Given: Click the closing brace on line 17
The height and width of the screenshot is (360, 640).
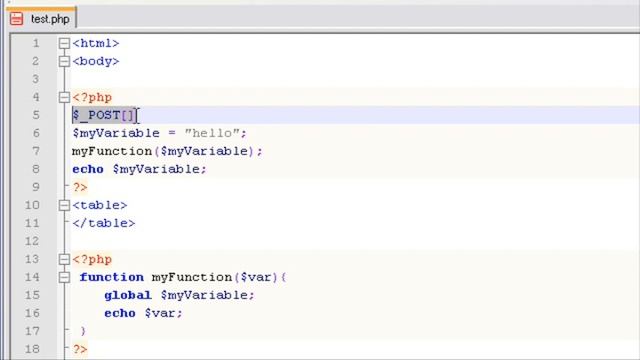Looking at the screenshot, I should [83, 331].
